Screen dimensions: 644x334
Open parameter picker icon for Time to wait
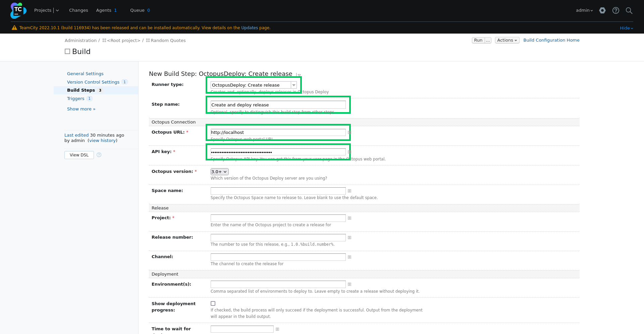click(277, 329)
